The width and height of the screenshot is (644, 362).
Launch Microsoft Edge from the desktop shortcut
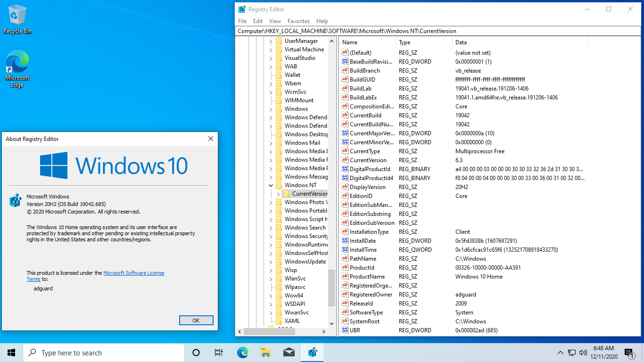pyautogui.click(x=17, y=70)
